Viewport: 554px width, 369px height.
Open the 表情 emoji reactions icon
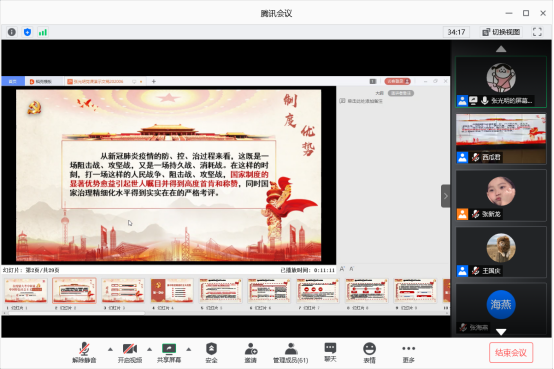pos(369,352)
